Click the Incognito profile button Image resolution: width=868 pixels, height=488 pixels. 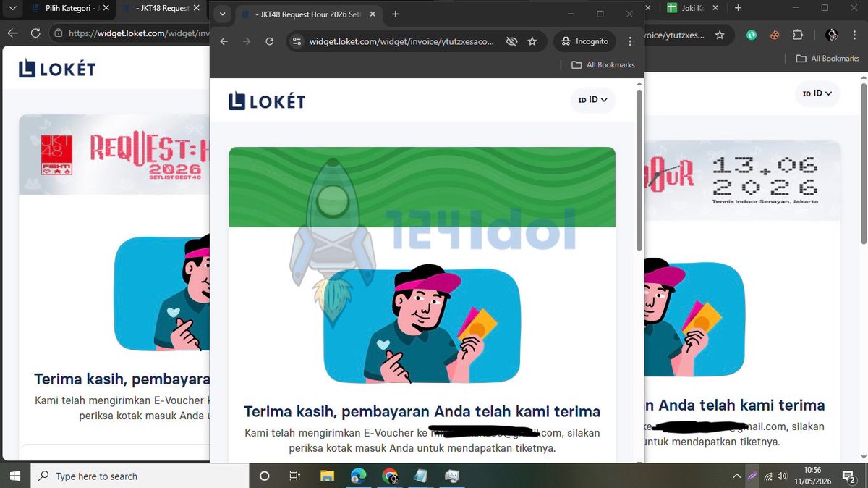(x=584, y=41)
